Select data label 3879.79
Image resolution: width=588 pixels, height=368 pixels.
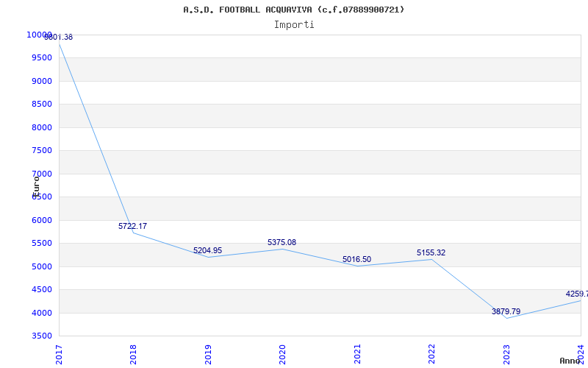(506, 311)
